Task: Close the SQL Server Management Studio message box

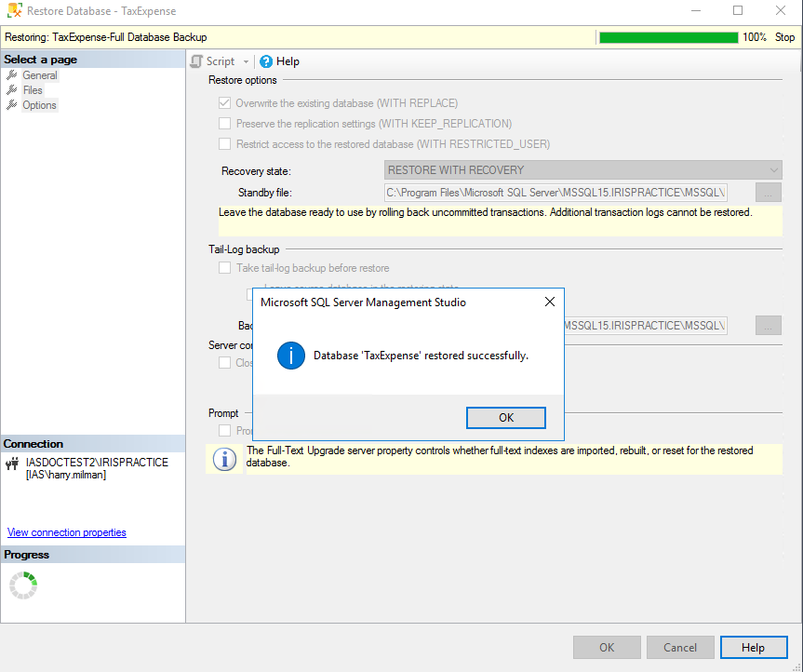Action: (550, 302)
